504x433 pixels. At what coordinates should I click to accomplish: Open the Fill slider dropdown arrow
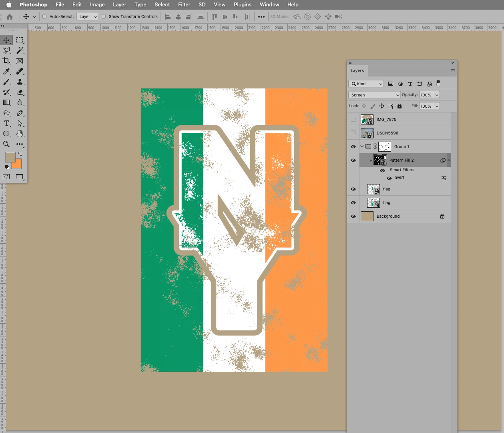(437, 106)
